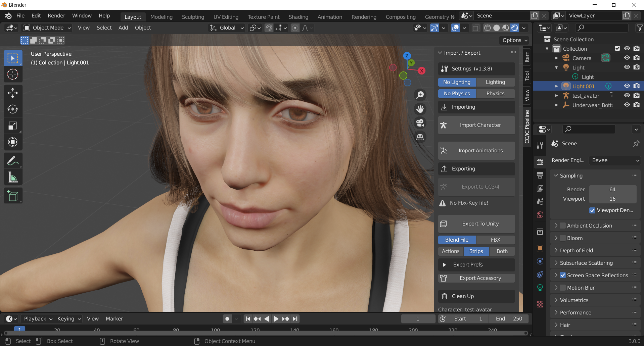This screenshot has width=644, height=346.
Task: Hide Camera in viewport via eye icon
Action: [x=627, y=58]
